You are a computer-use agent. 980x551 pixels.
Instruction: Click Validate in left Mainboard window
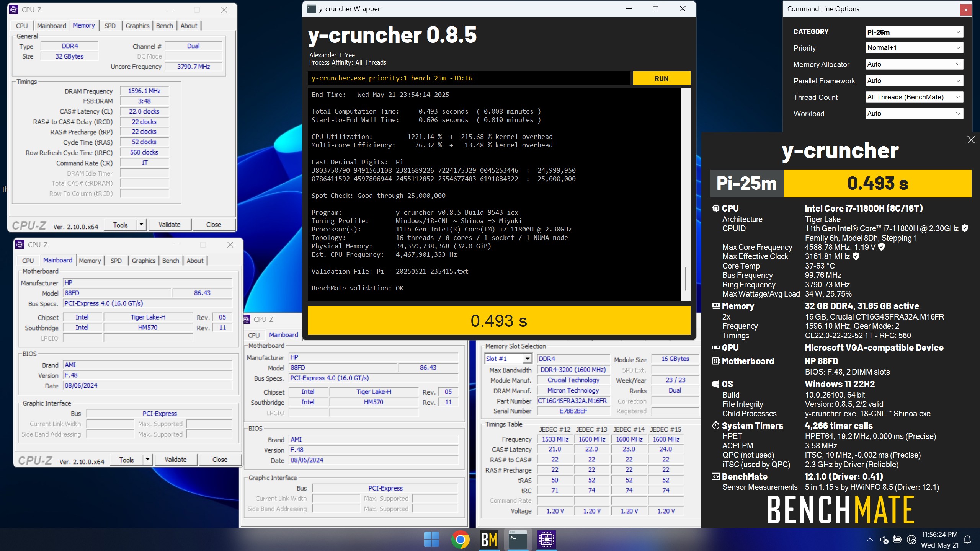(x=176, y=460)
